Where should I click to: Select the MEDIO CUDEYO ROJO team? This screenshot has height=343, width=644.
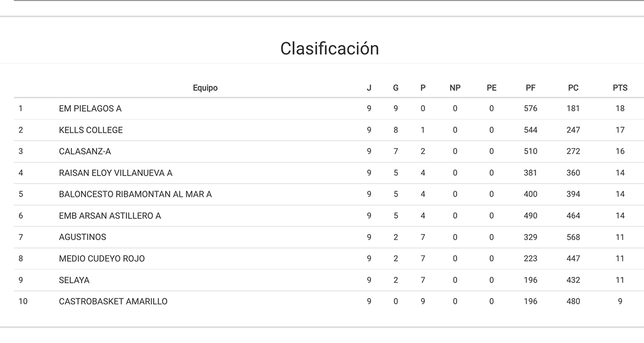tap(102, 259)
